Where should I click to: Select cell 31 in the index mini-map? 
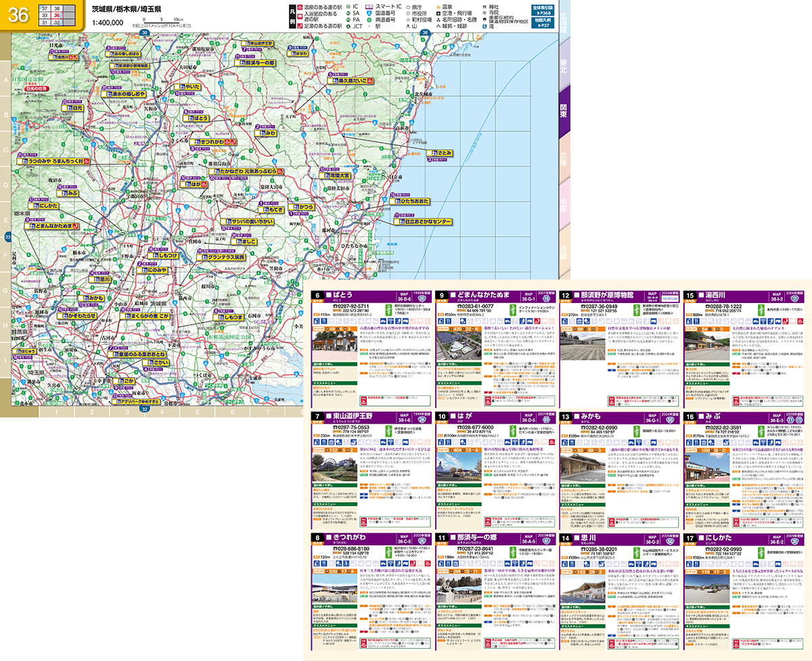point(44,22)
